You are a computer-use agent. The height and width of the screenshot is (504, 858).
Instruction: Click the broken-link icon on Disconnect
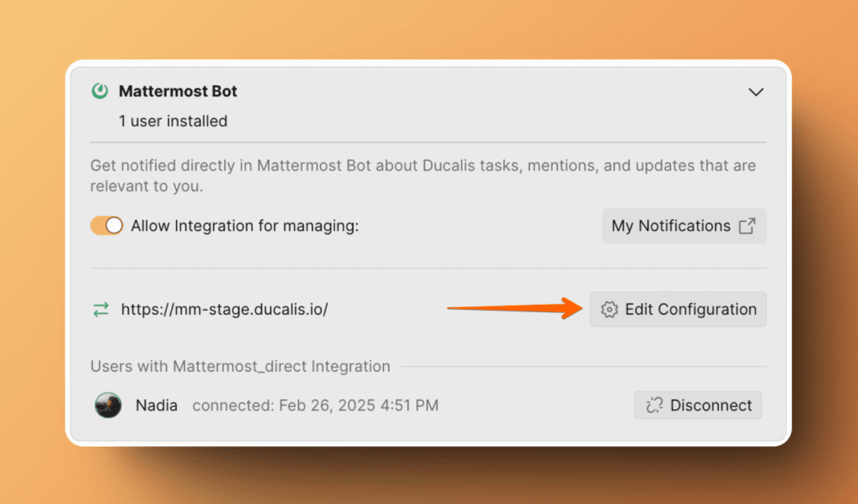[x=654, y=406]
